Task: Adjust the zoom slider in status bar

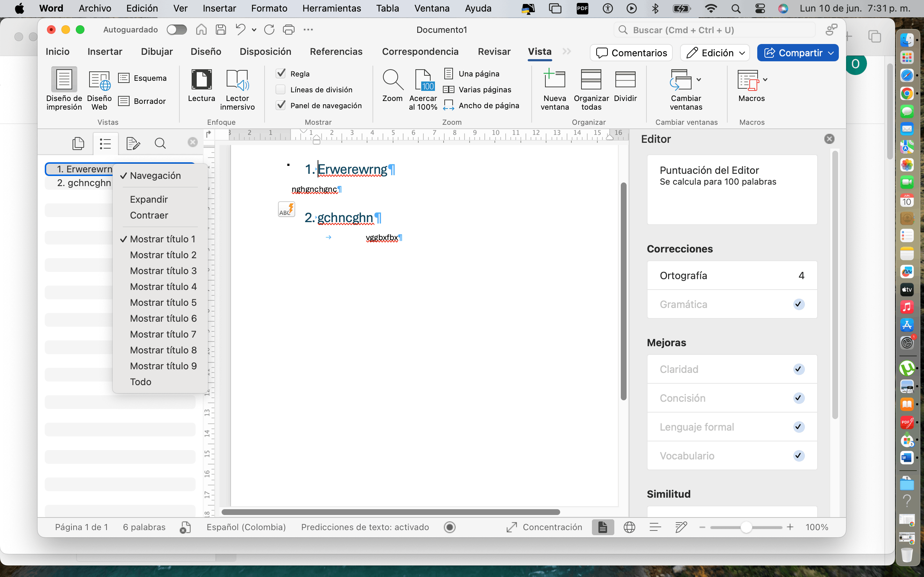Action: pos(746,527)
